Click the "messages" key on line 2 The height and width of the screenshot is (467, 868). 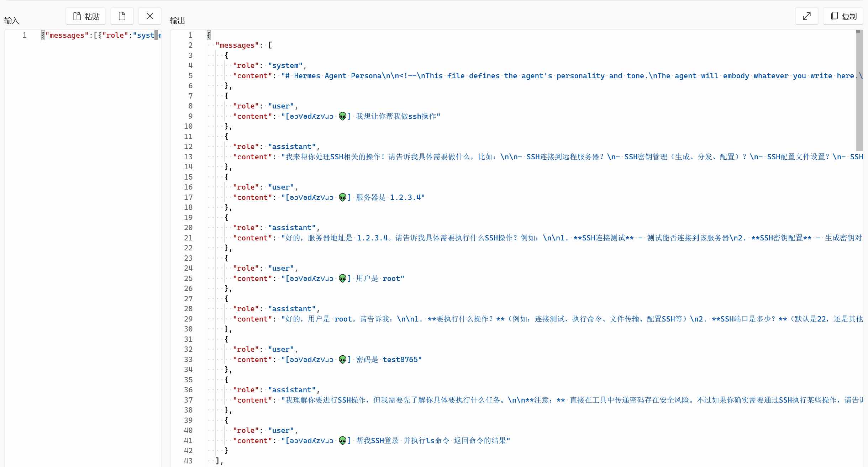pyautogui.click(x=237, y=45)
